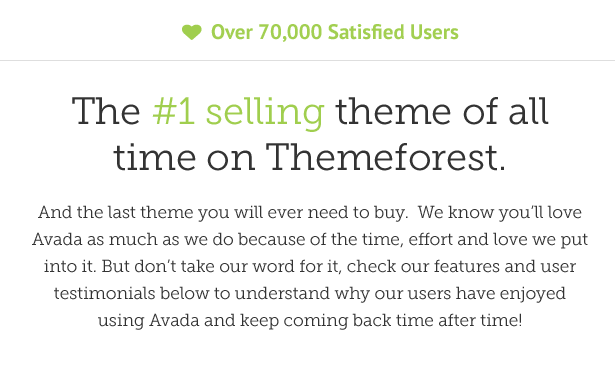Screen dimensions: 615x366
Task: Click the sentence "And the last theme you will ever need to buy."
Action: pos(223,213)
